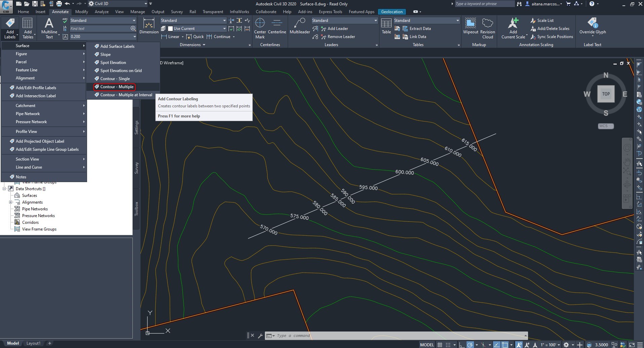
Task: Toggle grid display in the status bar
Action: [x=440, y=345]
